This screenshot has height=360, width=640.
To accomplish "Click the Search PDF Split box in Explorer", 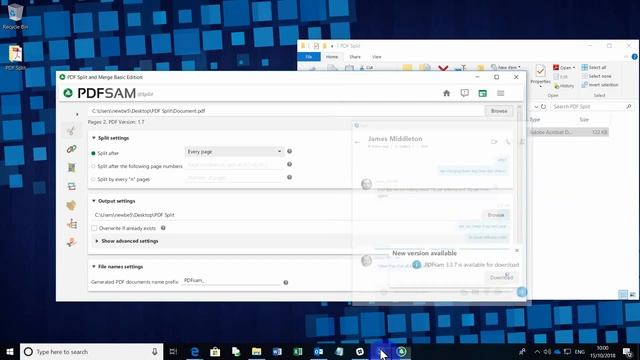I will point(592,107).
